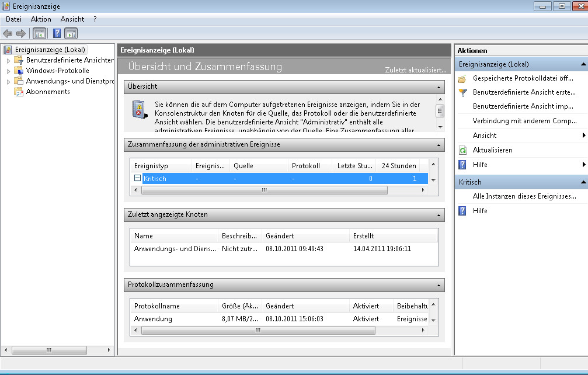Collapse the Protokollzusammenfassung section
This screenshot has height=375, width=588.
tap(438, 285)
